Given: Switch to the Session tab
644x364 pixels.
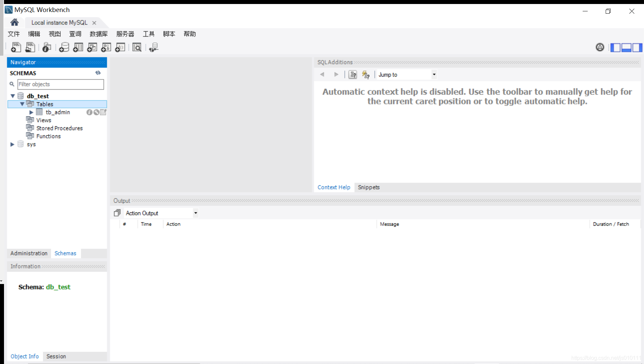Looking at the screenshot, I should click(x=56, y=356).
